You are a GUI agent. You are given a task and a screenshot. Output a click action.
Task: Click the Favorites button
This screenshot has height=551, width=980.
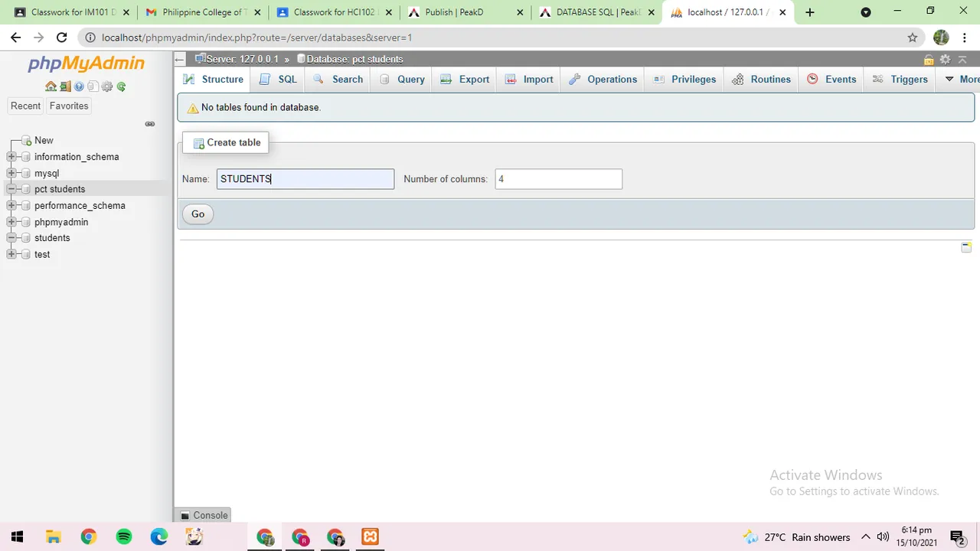(69, 106)
